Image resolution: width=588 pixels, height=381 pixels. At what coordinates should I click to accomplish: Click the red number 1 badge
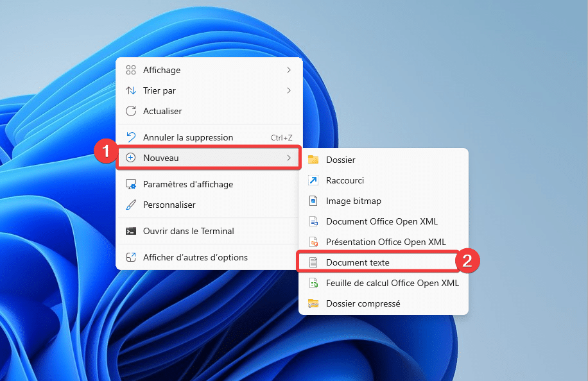tap(105, 152)
